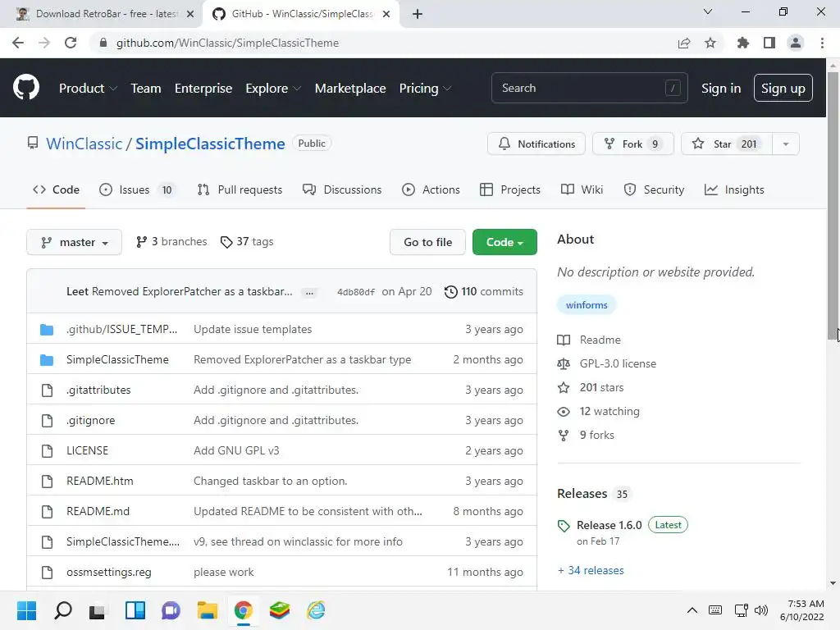Open BlueStacks icon on taskbar
The height and width of the screenshot is (630, 840).
(x=279, y=610)
